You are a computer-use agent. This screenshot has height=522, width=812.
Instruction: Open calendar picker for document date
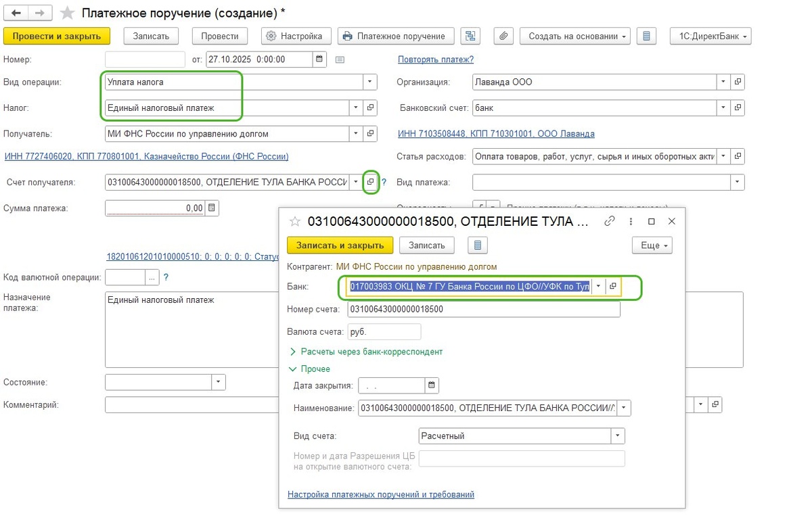[x=319, y=60]
